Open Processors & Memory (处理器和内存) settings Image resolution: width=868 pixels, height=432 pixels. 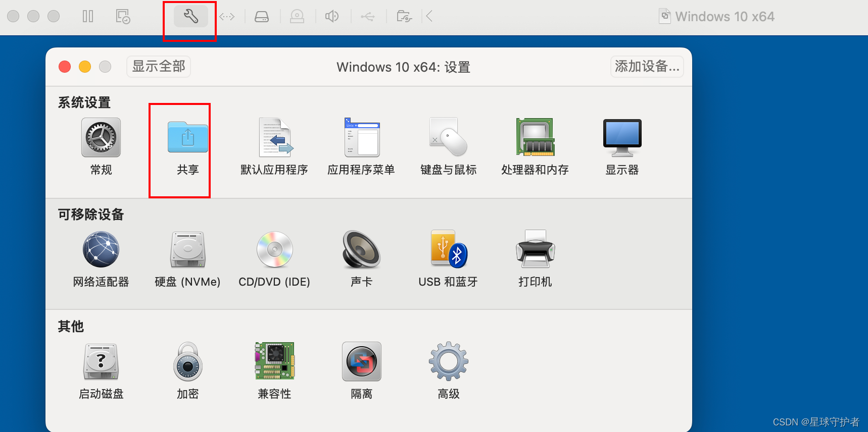[x=535, y=146]
